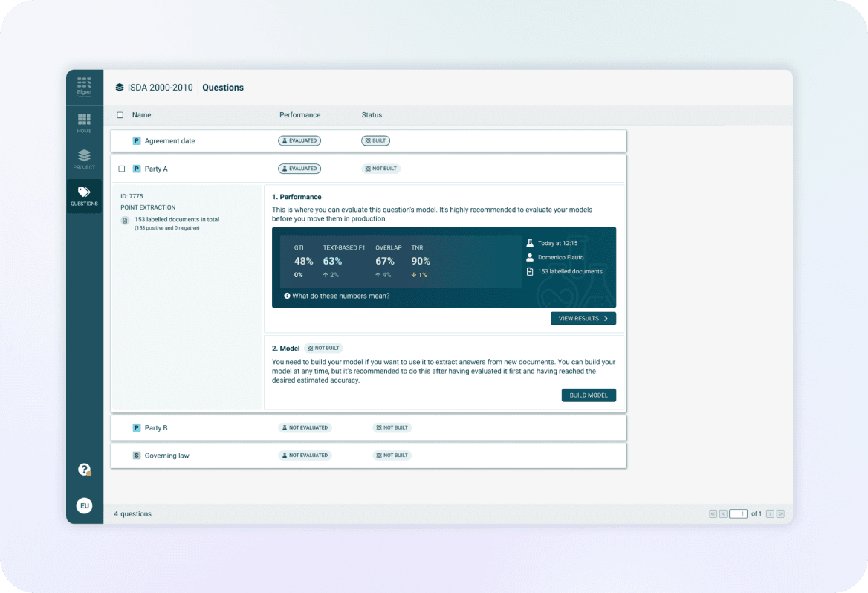Click the View Results button

click(583, 319)
